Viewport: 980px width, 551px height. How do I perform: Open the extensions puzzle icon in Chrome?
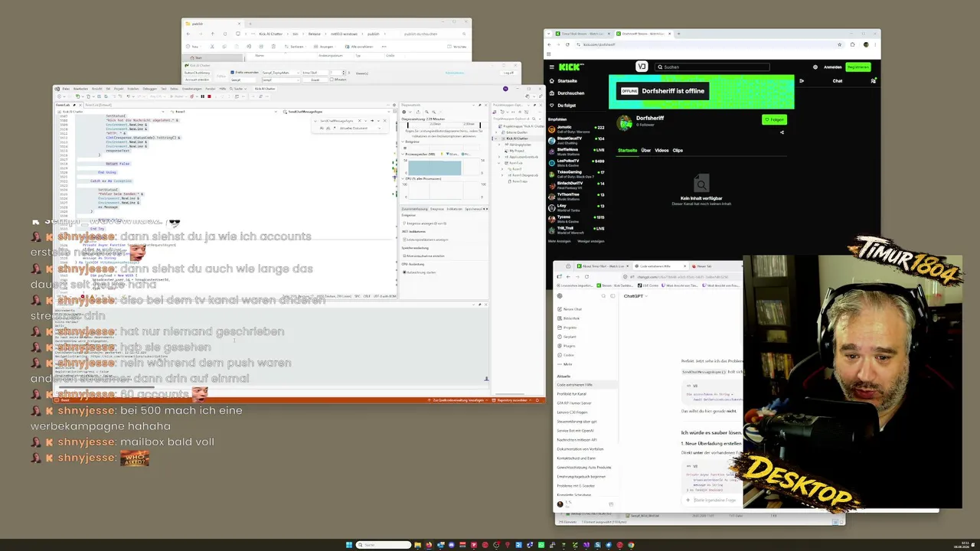(x=853, y=44)
